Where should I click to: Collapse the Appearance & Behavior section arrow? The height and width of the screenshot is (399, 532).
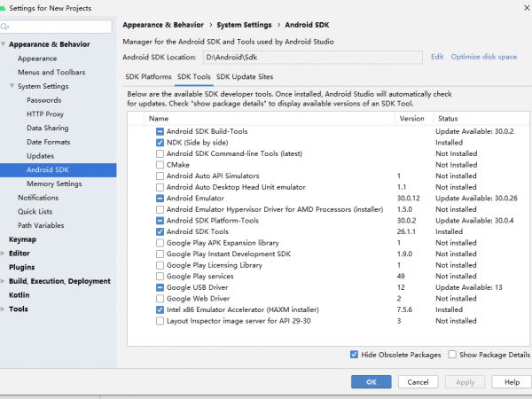pyautogui.click(x=5, y=44)
